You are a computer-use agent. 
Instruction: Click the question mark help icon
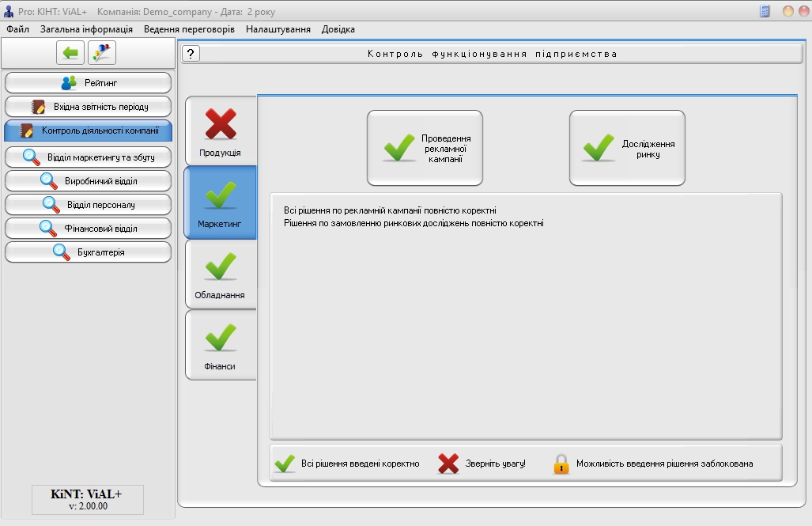191,54
